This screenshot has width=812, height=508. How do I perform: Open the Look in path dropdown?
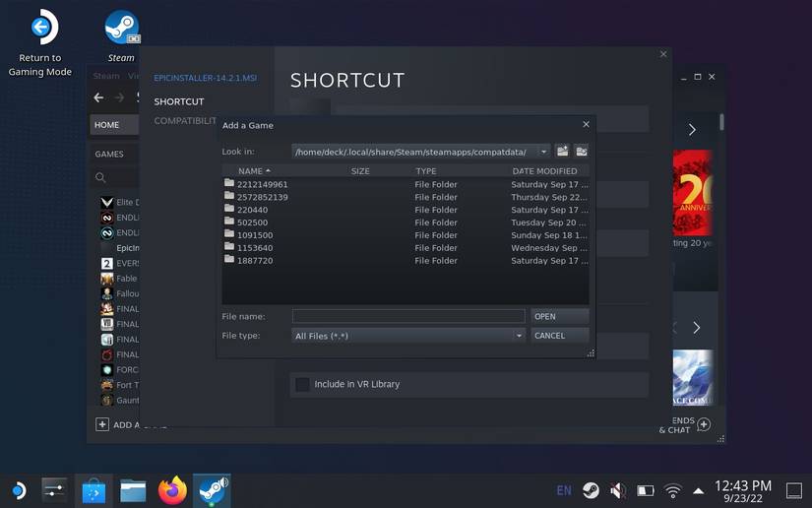point(543,152)
